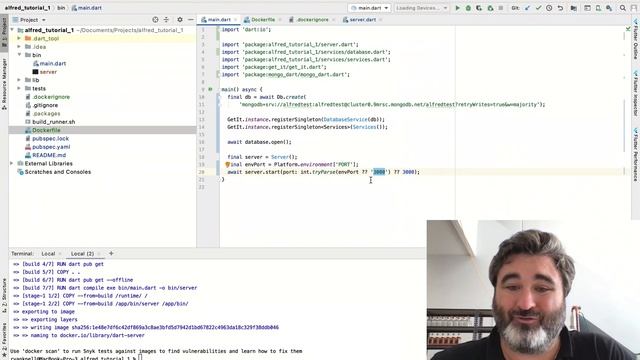This screenshot has width=640, height=360.
Task: Open Project panel settings gear
Action: (180, 20)
